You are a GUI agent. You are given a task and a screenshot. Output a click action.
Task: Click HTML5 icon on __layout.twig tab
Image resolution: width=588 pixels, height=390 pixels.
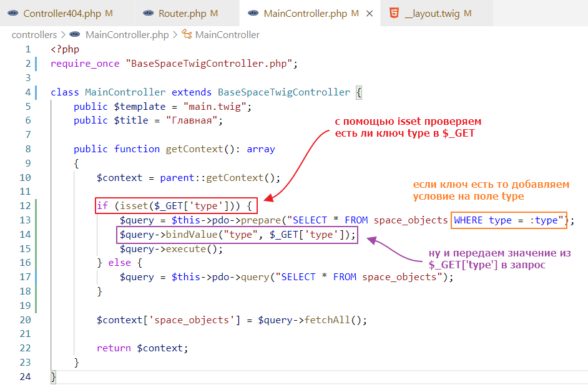coord(394,13)
